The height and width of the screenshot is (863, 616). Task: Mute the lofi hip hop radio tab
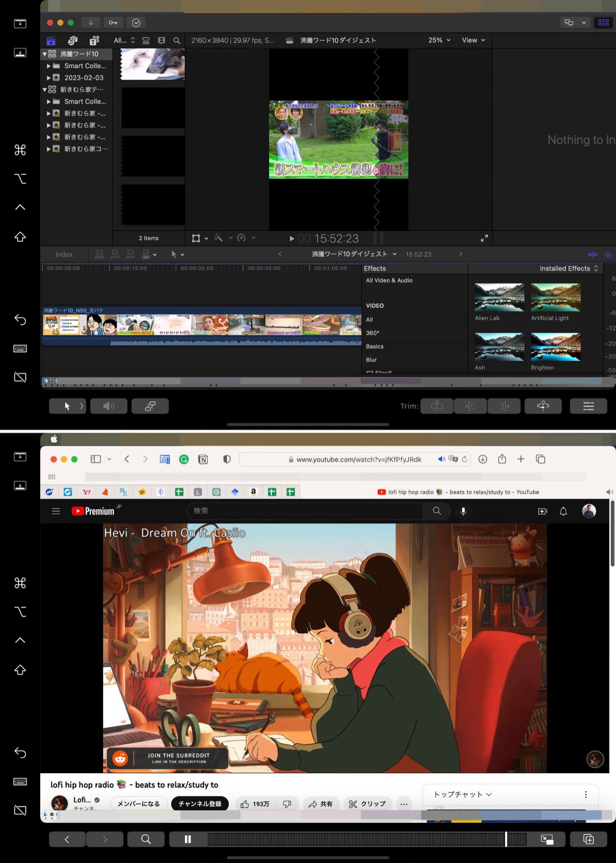[x=609, y=492]
